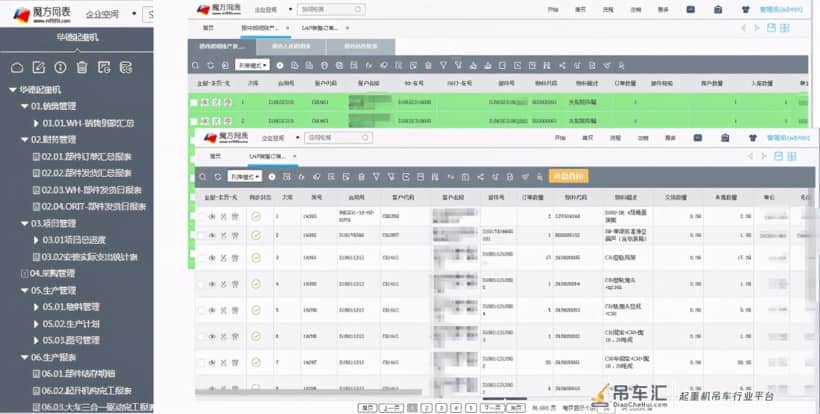Go to page 2 in the pagination bar
820x414 pixels.
(x=427, y=408)
